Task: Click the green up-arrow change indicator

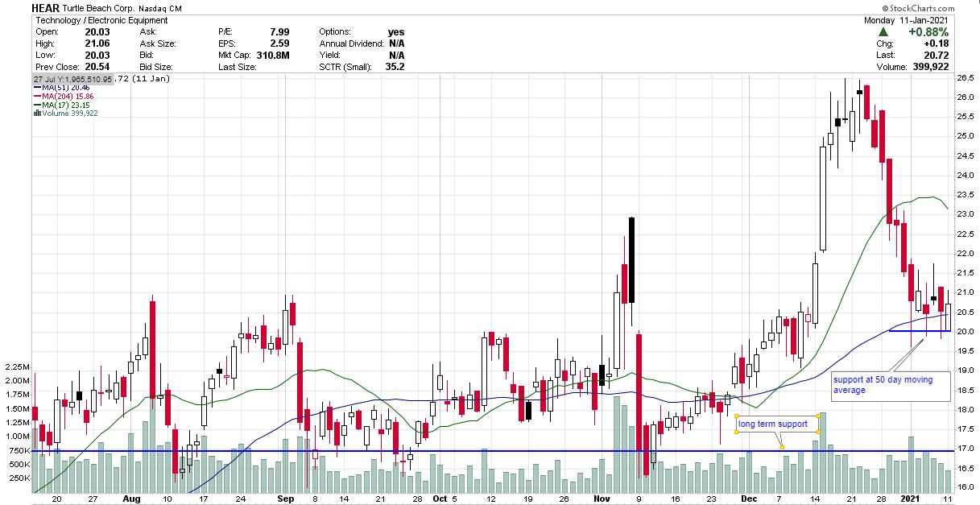Action: [x=884, y=32]
